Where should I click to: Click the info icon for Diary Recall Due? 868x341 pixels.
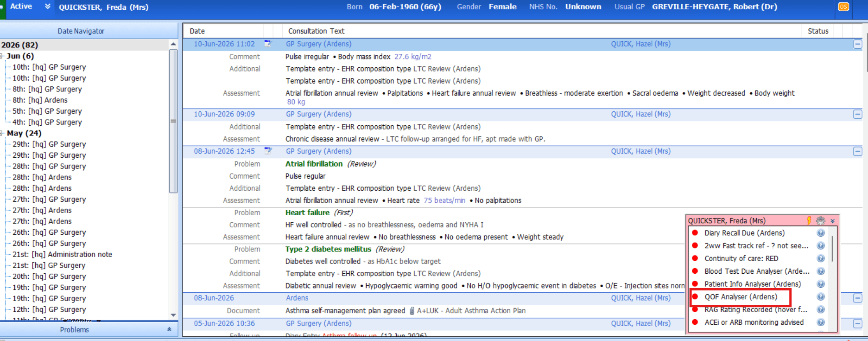pos(821,233)
